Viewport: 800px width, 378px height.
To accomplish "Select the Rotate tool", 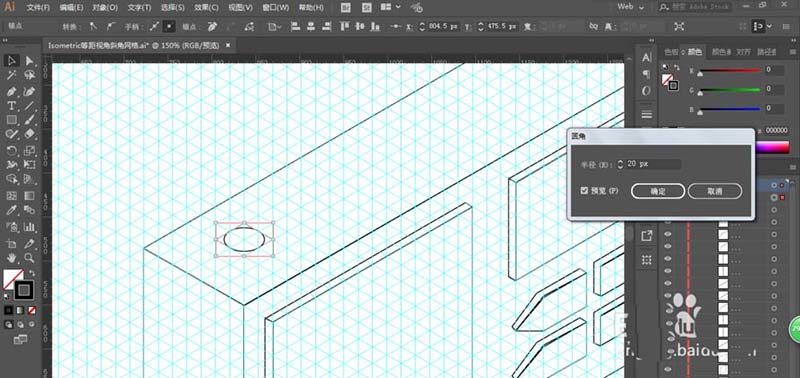I will click(x=11, y=150).
